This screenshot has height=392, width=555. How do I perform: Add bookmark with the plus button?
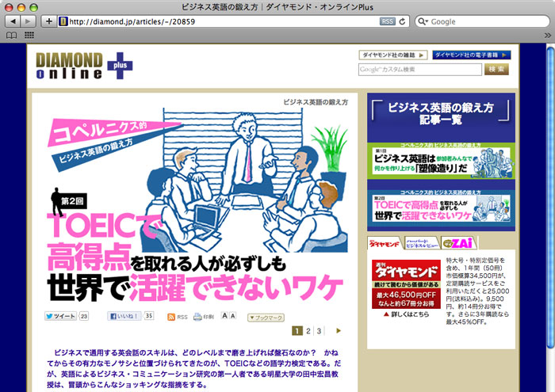click(x=49, y=21)
